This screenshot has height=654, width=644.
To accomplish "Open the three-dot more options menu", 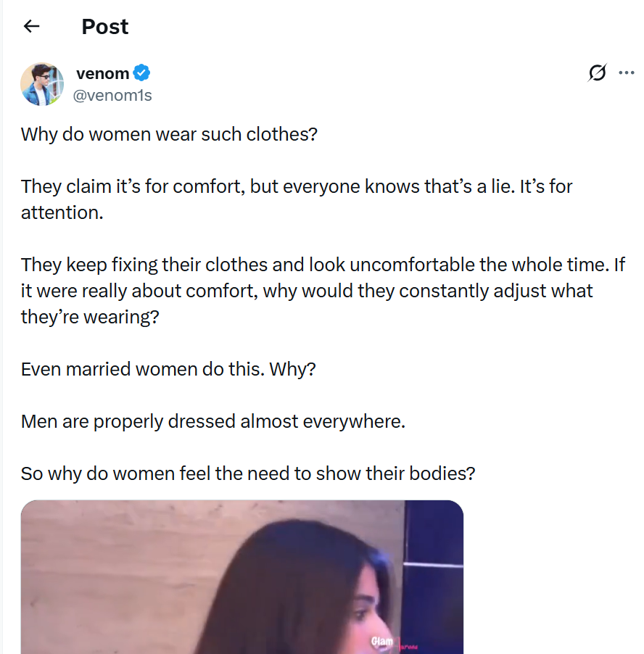I will pyautogui.click(x=626, y=73).
